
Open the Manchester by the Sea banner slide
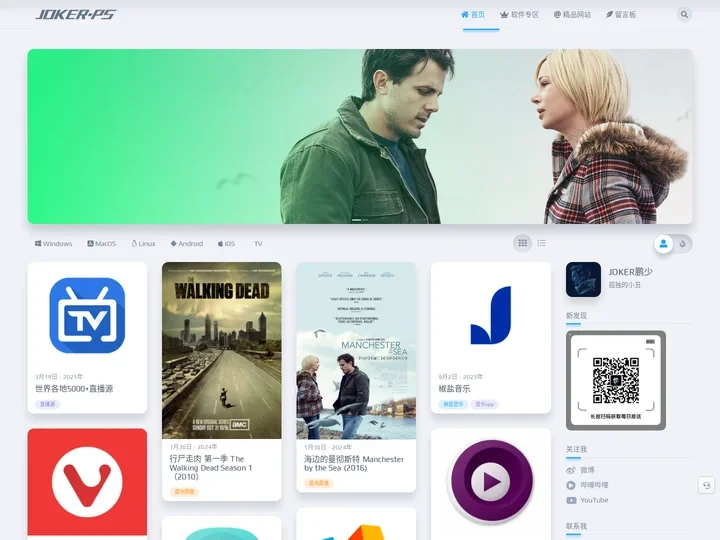click(x=360, y=136)
